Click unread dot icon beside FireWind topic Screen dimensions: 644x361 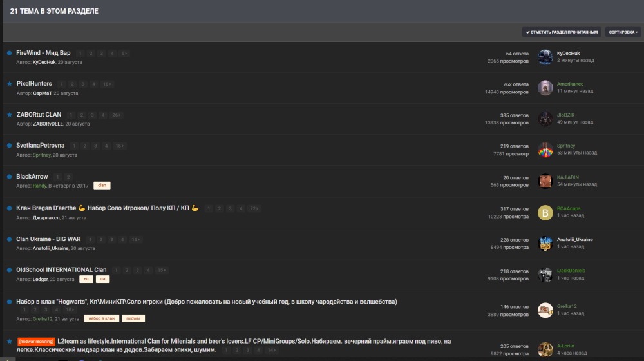point(9,53)
